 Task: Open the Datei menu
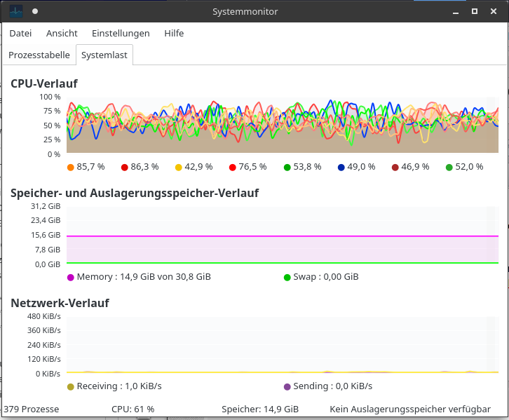[x=20, y=33]
